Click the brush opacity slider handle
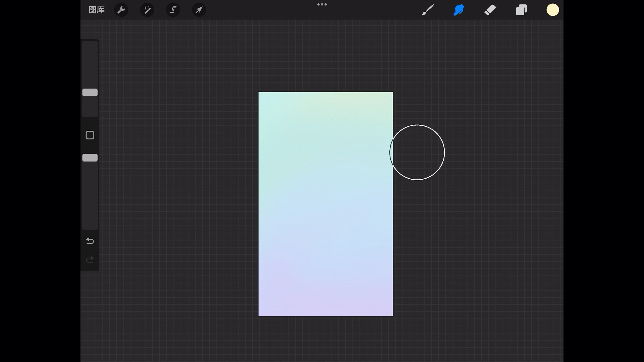Image resolution: width=644 pixels, height=362 pixels. tap(90, 158)
